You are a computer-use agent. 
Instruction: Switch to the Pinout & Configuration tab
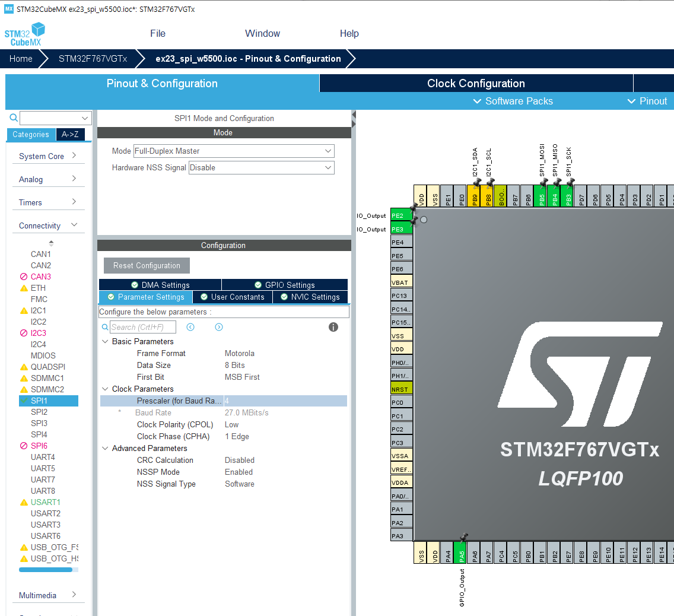click(x=162, y=84)
